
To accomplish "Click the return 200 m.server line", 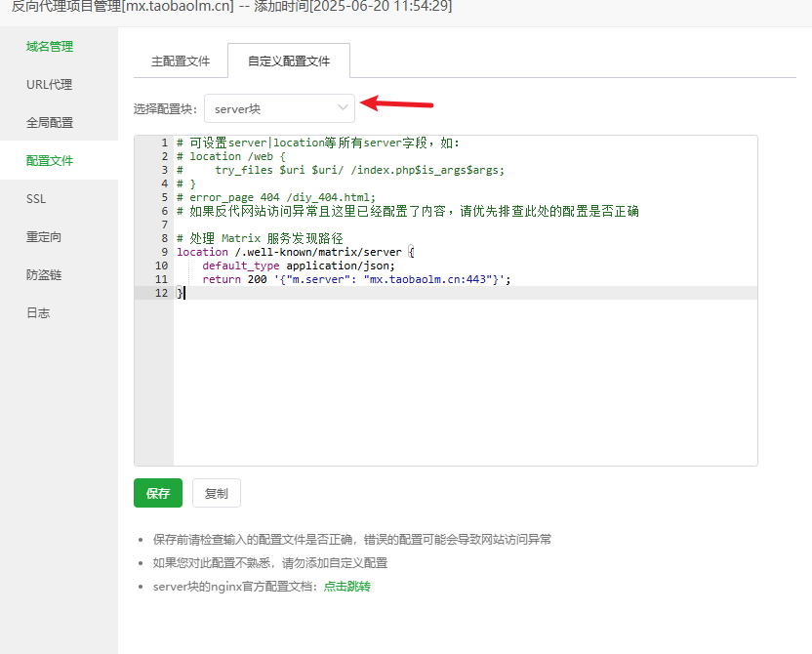I will [x=356, y=279].
